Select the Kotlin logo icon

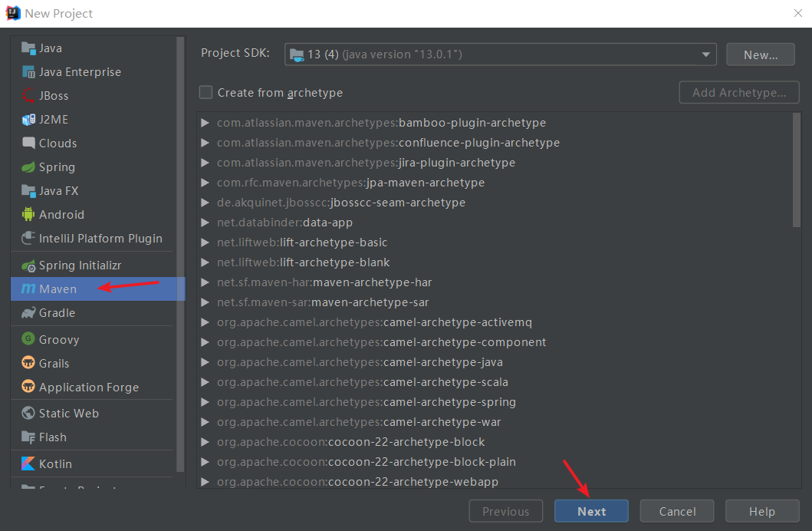(28, 463)
